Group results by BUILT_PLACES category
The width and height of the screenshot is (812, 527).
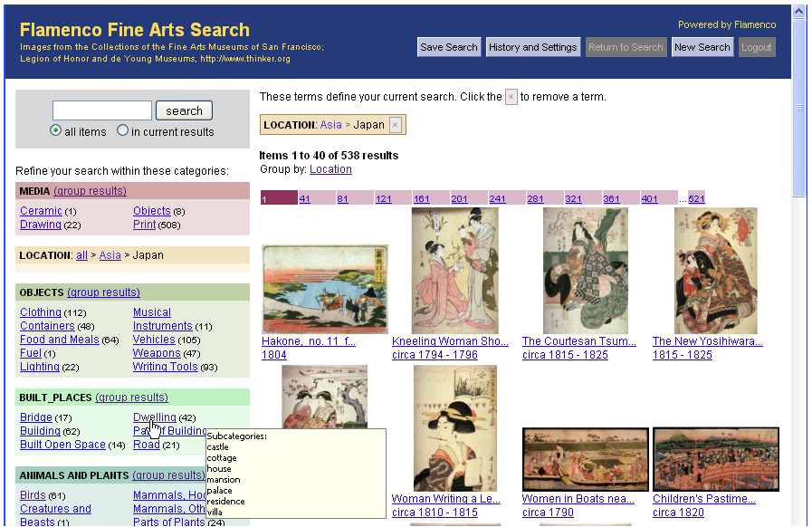[x=131, y=398]
